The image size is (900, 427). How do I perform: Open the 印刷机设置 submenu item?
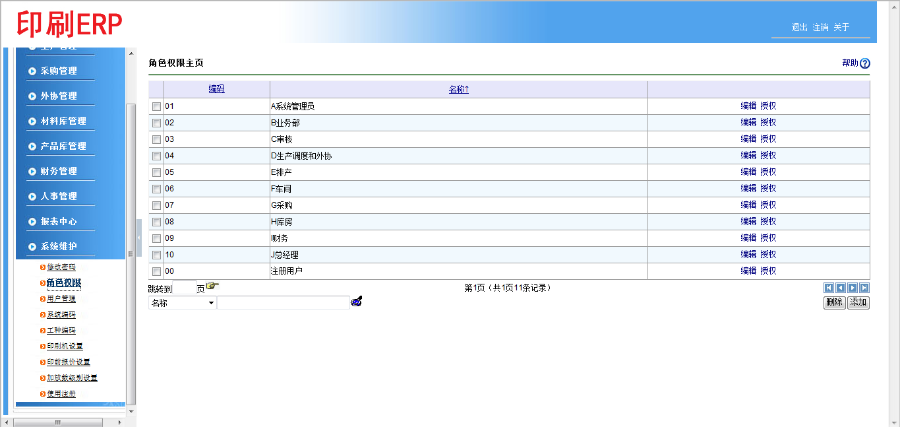(64, 346)
